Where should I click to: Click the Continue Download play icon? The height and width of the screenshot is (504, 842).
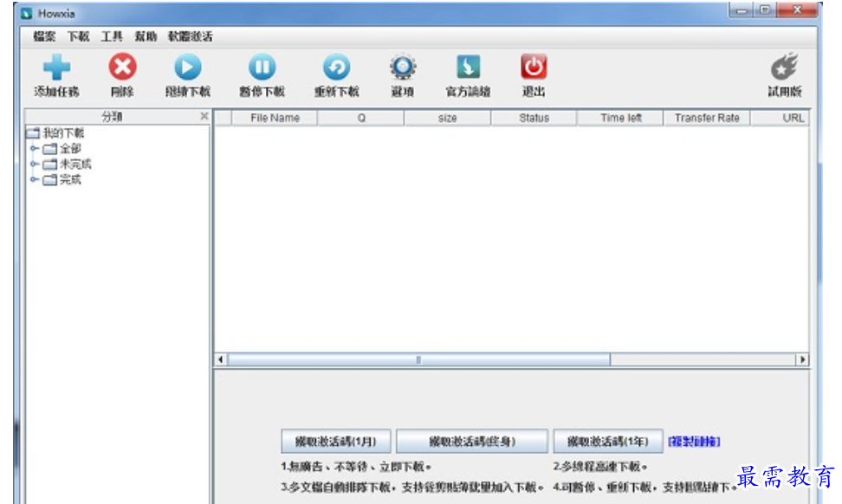click(x=187, y=67)
